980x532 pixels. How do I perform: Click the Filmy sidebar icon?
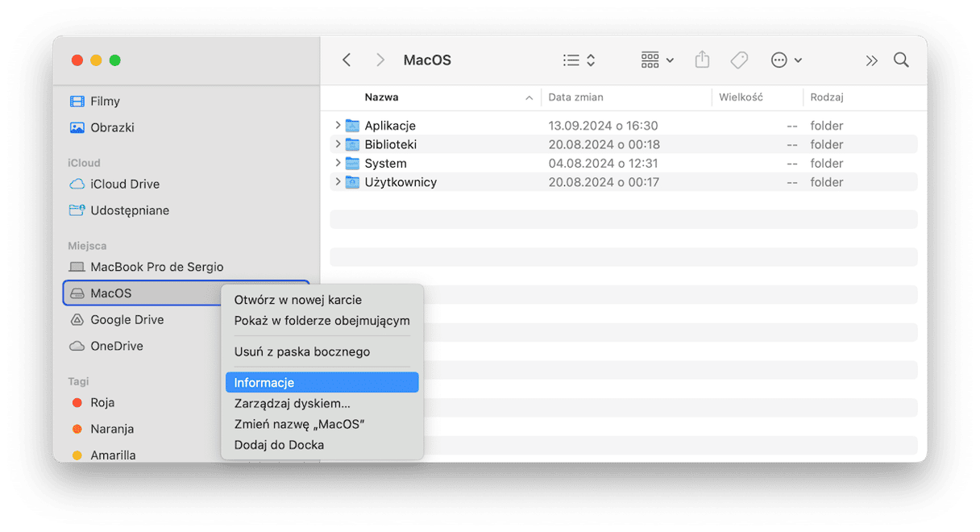77,102
